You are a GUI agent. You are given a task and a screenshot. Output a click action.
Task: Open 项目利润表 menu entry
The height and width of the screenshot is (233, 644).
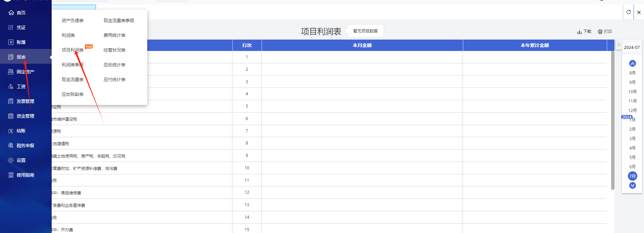(x=72, y=50)
